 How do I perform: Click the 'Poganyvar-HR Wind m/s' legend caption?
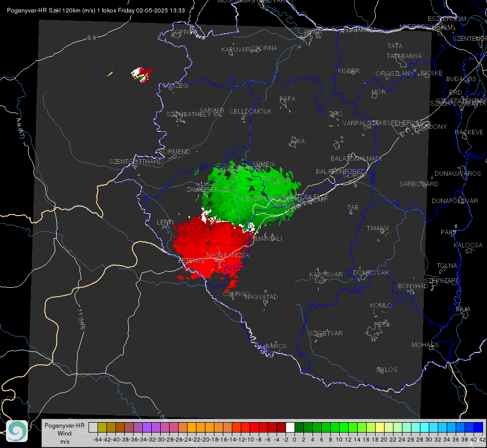click(x=65, y=434)
